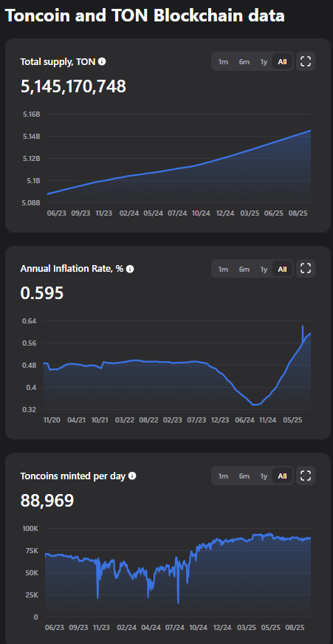Click the Toncoin and TON Blockchain data heading

pos(145,16)
